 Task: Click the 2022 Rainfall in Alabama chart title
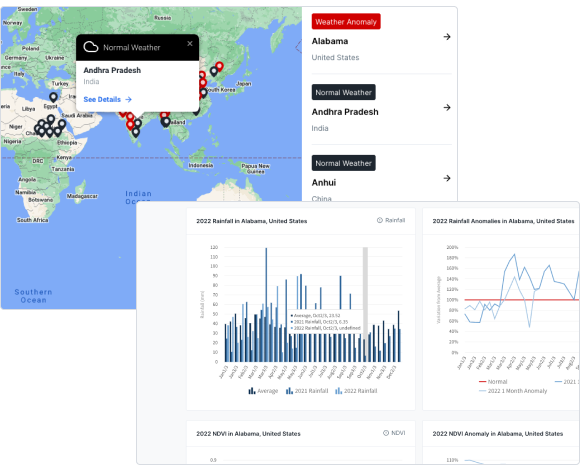tap(252, 221)
